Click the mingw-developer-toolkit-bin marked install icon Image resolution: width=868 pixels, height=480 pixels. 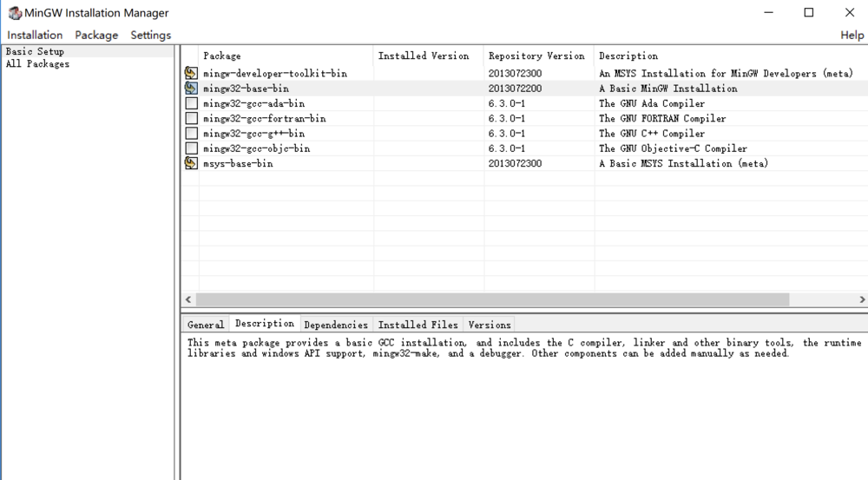[191, 73]
